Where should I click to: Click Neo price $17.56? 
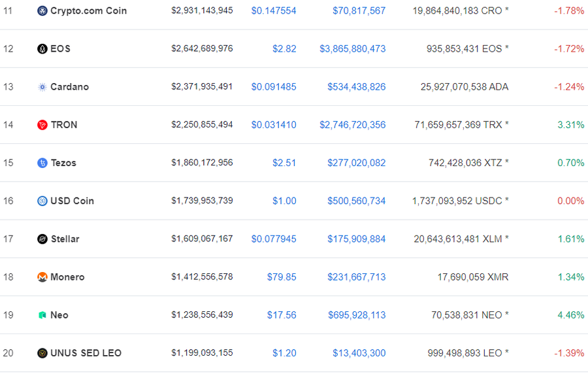coord(282,315)
